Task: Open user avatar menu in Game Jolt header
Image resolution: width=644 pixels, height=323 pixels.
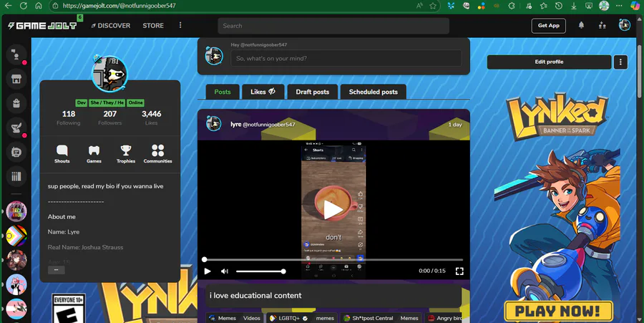Action: 624,25
